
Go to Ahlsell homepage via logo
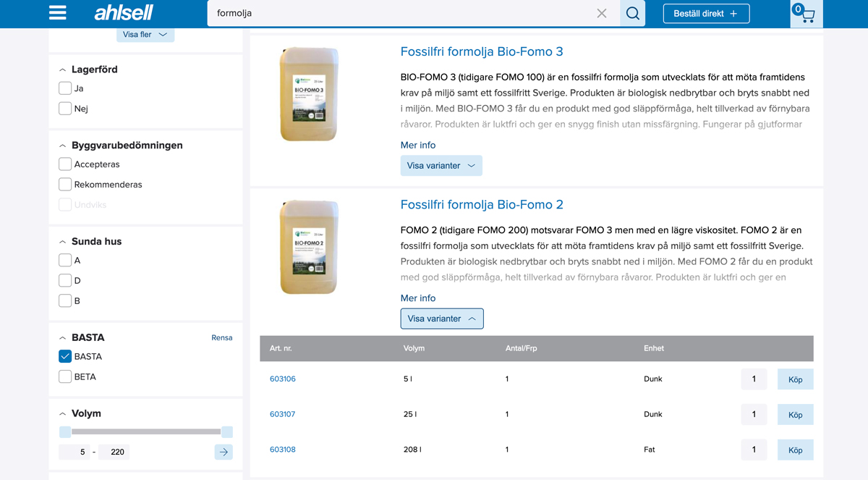pyautogui.click(x=124, y=13)
